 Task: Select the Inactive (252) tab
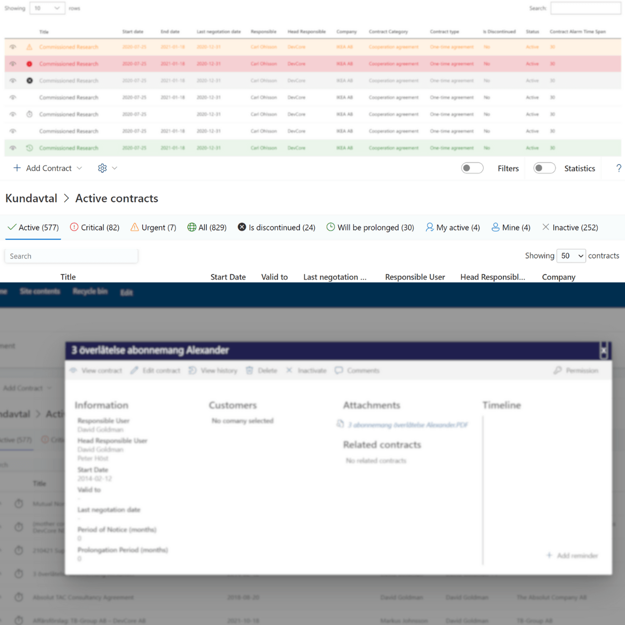[x=569, y=228]
